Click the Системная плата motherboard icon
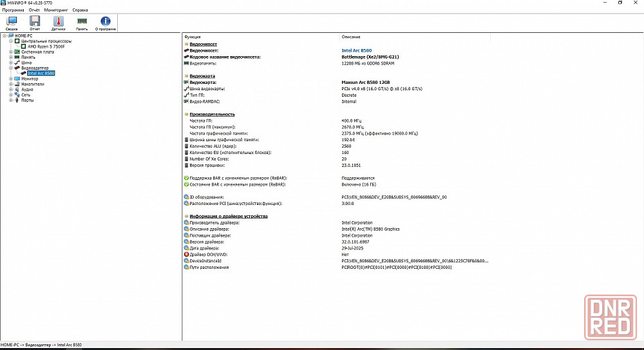Screen dimensions: 644x350 pyautogui.click(x=17, y=52)
